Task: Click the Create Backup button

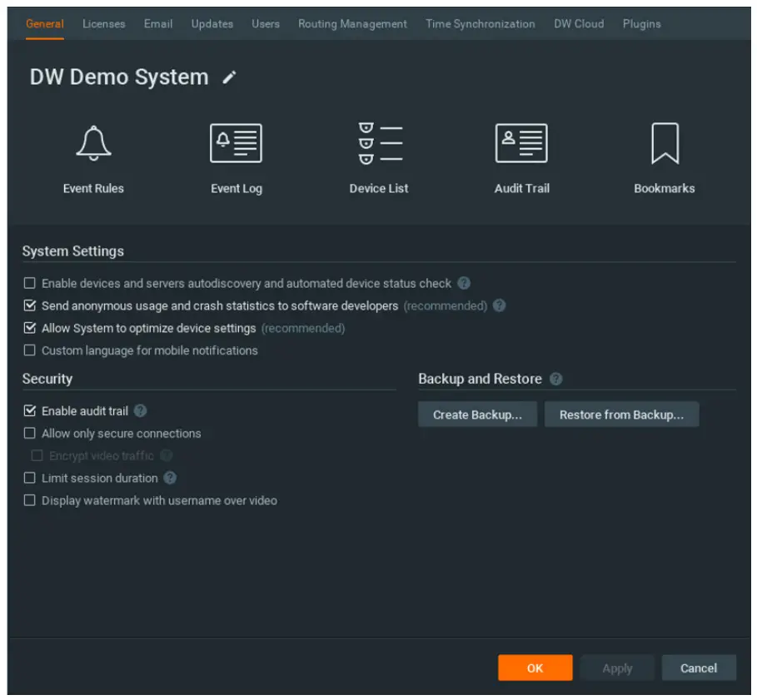Action: click(x=477, y=414)
